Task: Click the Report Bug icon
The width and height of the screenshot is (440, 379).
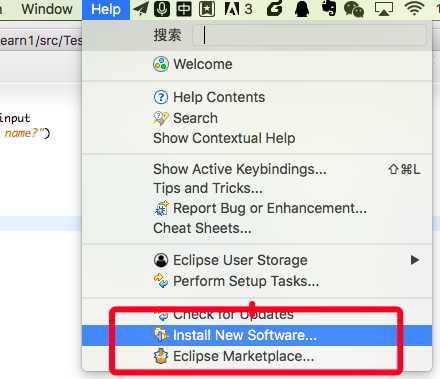Action: pos(161,208)
